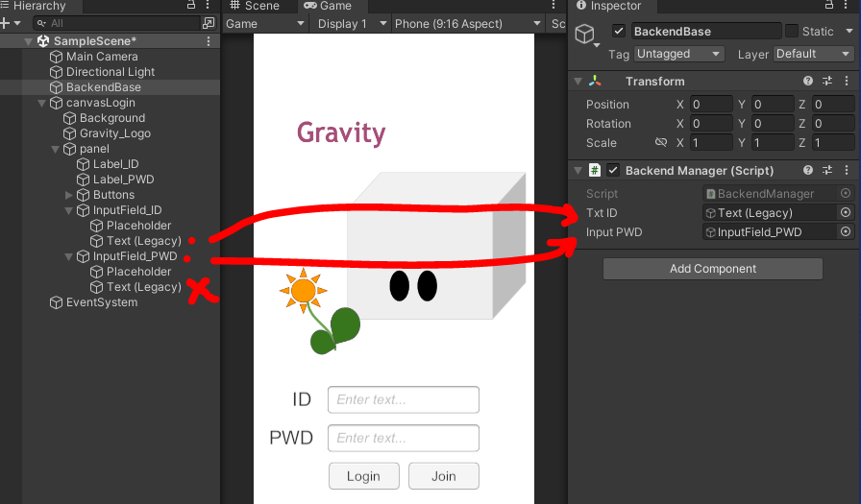Select Text (Legacy) under InputField_ID
This screenshot has width=861, height=504.
tap(143, 241)
